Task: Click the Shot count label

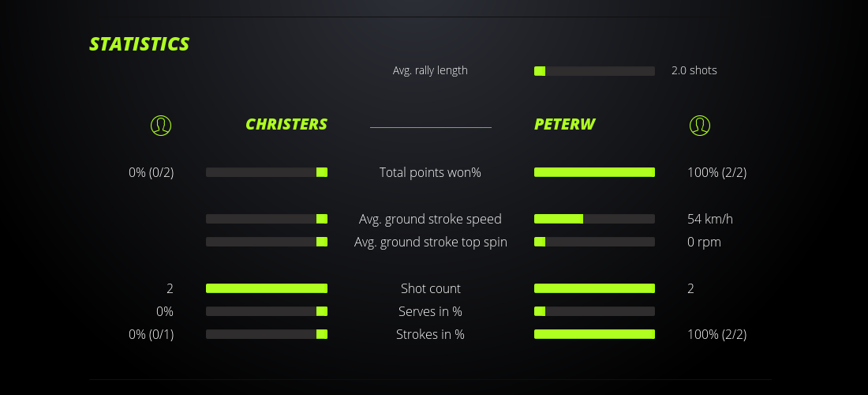Action: [x=430, y=288]
